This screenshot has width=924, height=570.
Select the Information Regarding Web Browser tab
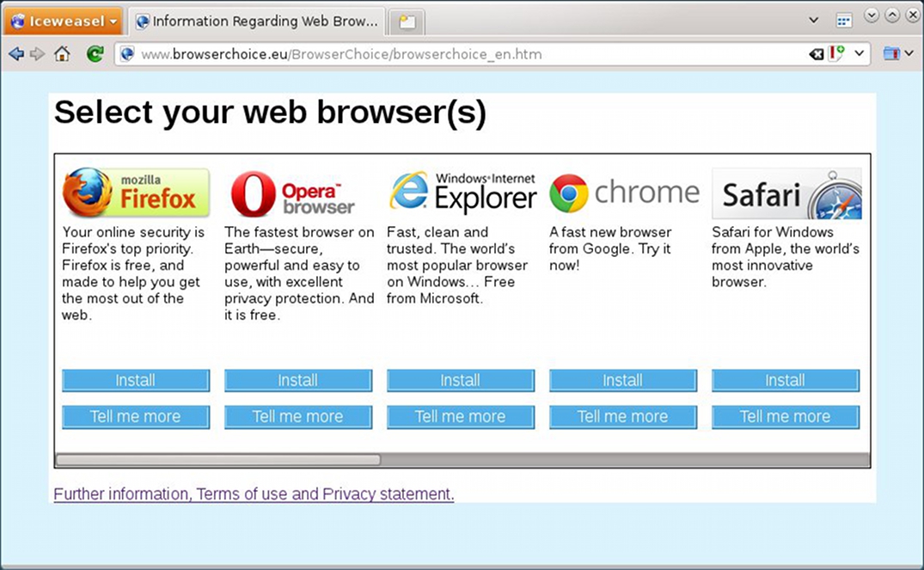click(x=257, y=21)
